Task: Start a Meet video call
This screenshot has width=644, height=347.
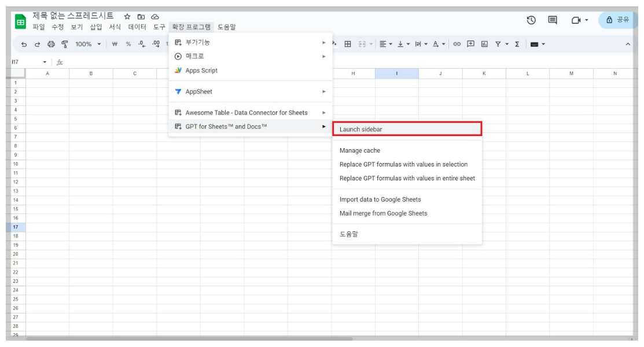Action: click(576, 20)
